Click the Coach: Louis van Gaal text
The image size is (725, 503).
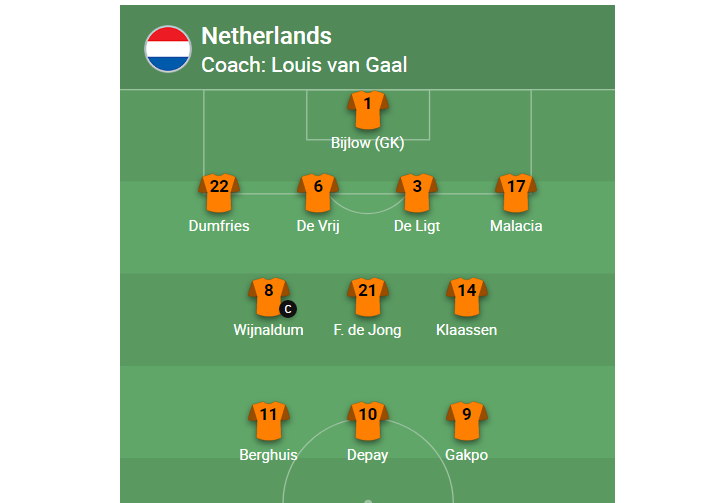tap(304, 65)
